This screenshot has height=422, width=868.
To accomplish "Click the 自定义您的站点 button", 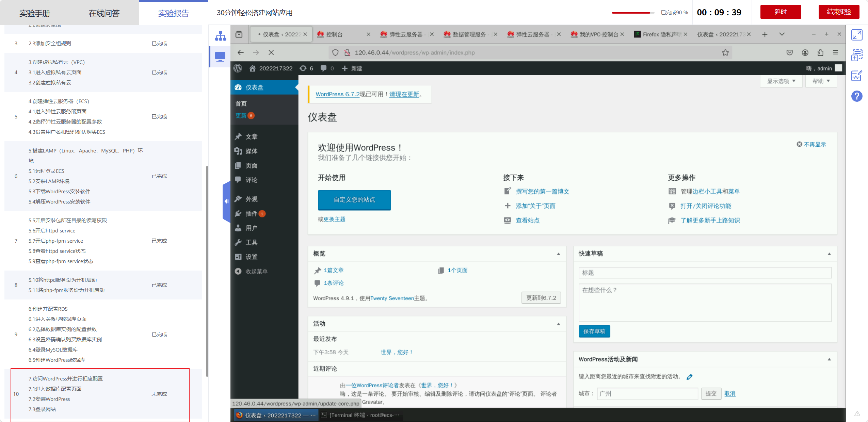I will pos(354,200).
